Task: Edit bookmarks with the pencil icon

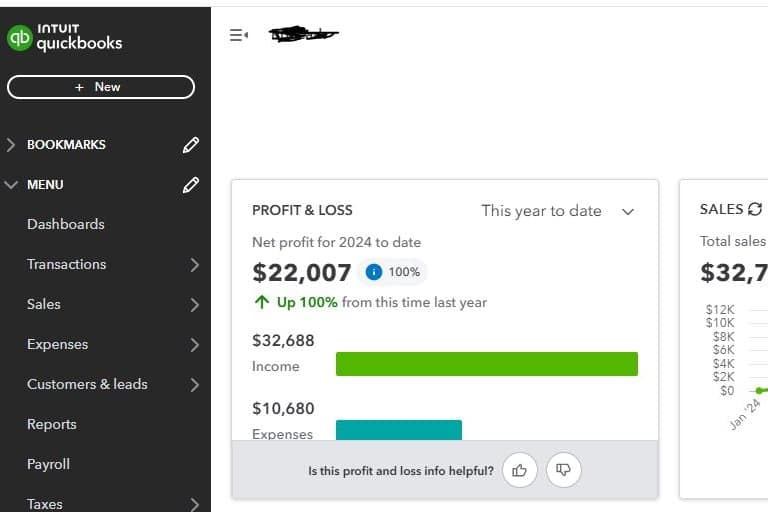Action: [x=191, y=145]
